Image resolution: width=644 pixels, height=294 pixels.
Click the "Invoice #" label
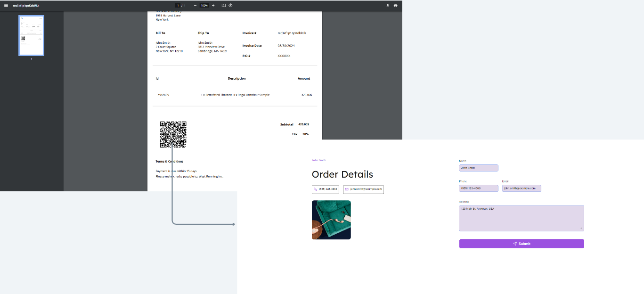[249, 33]
